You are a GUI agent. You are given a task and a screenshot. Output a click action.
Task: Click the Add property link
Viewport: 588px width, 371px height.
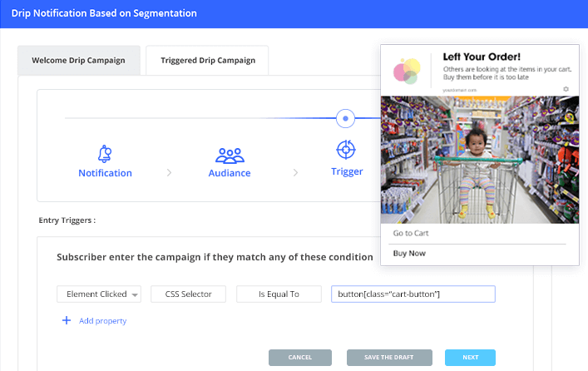click(104, 320)
